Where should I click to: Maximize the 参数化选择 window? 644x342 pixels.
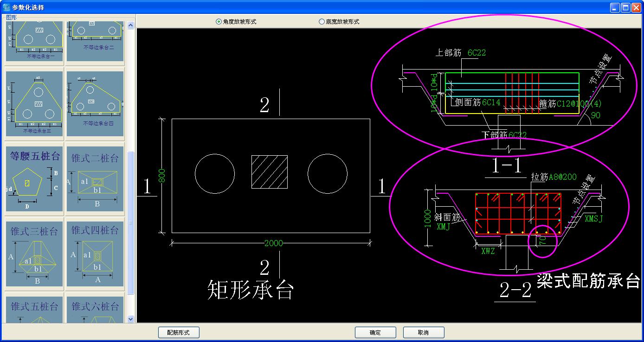point(625,7)
